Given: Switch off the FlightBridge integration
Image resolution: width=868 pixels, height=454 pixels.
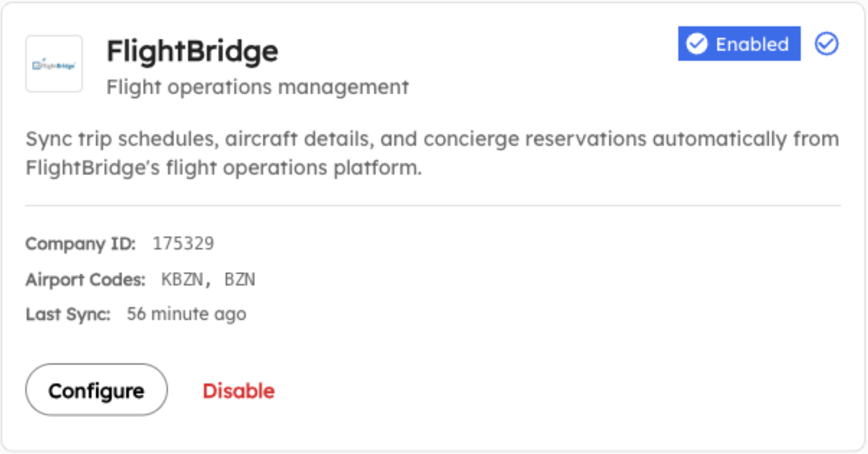Looking at the screenshot, I should click(x=238, y=391).
